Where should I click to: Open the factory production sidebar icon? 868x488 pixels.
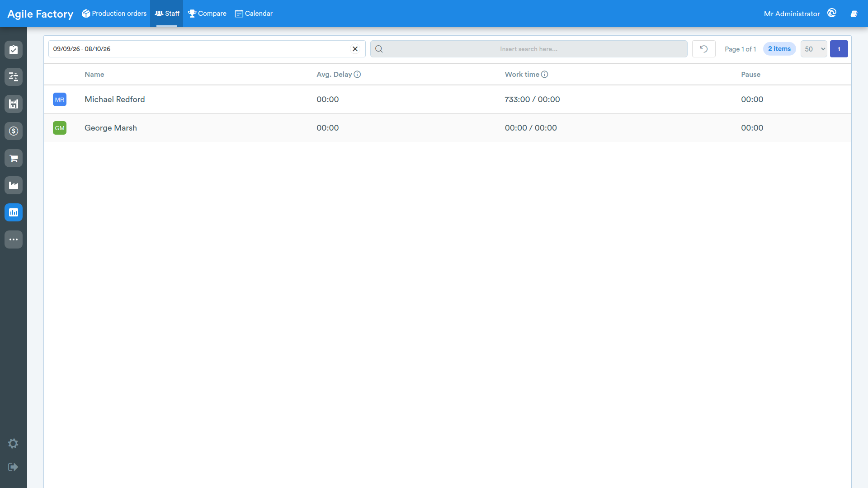click(14, 185)
